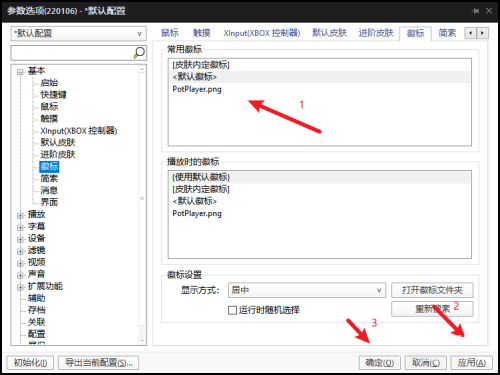The height and width of the screenshot is (375, 500).
Task: Select <默认徽标> in 播放时的徽标 list
Action: click(320, 201)
